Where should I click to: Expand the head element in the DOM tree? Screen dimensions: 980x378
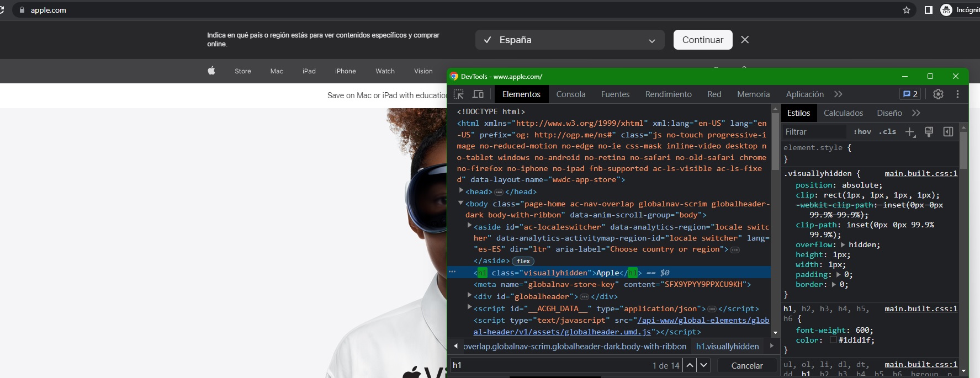coord(461,190)
